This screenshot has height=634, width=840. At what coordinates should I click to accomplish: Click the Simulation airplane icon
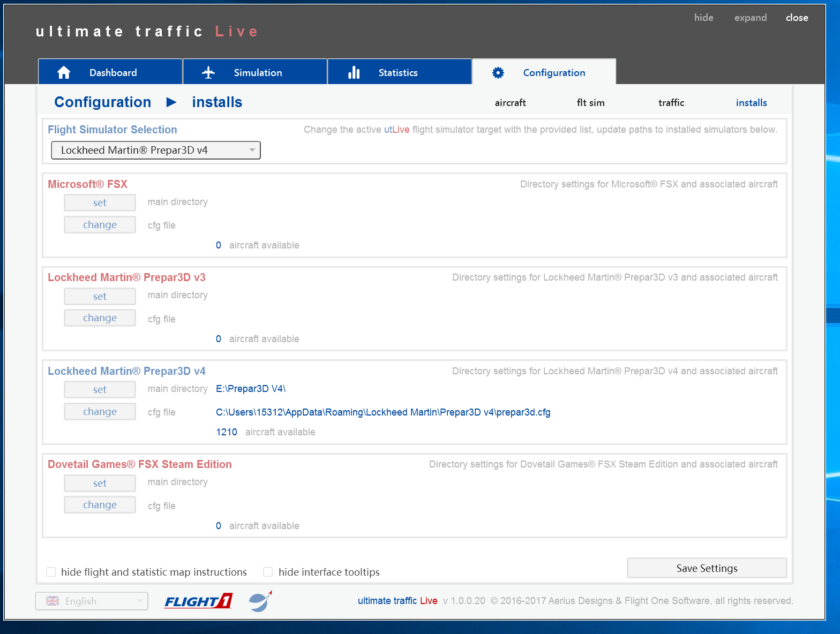coord(208,72)
